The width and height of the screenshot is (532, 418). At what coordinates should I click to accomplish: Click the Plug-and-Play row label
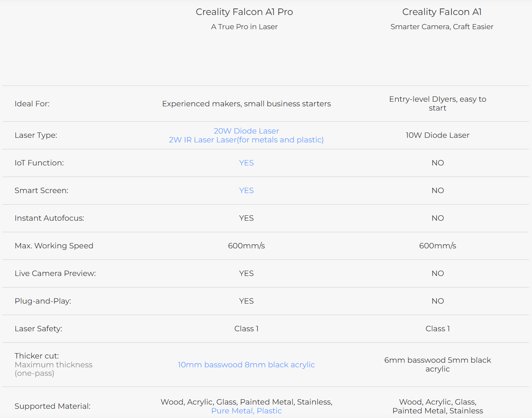pyautogui.click(x=43, y=301)
